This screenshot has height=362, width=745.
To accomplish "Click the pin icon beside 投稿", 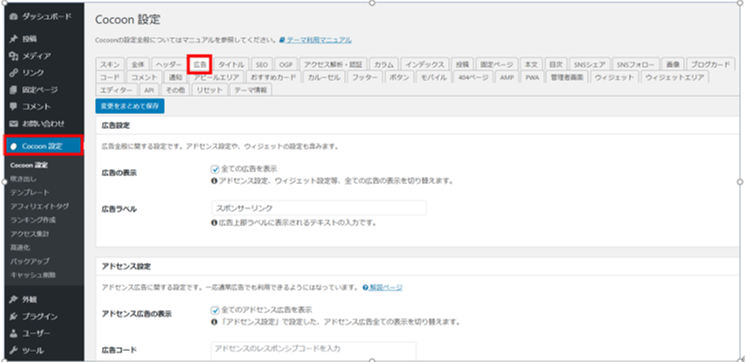I will tap(14, 39).
